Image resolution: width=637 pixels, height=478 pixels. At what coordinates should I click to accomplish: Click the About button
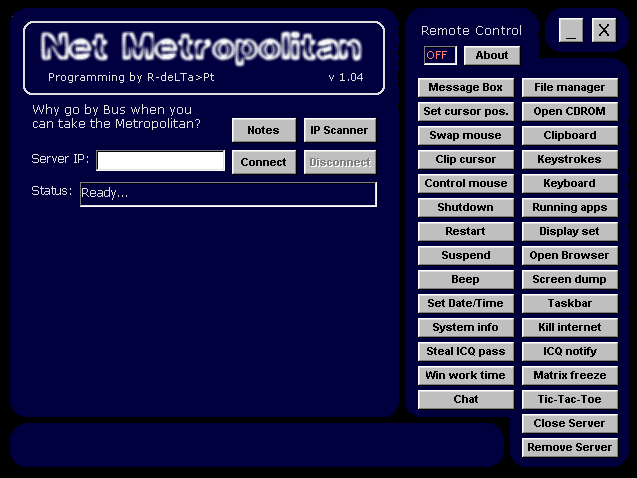[491, 55]
